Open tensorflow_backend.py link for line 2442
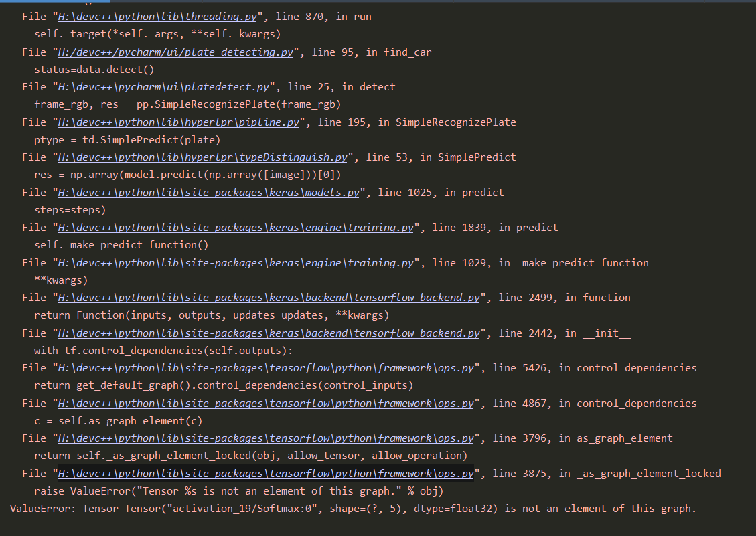This screenshot has width=756, height=536. [269, 333]
